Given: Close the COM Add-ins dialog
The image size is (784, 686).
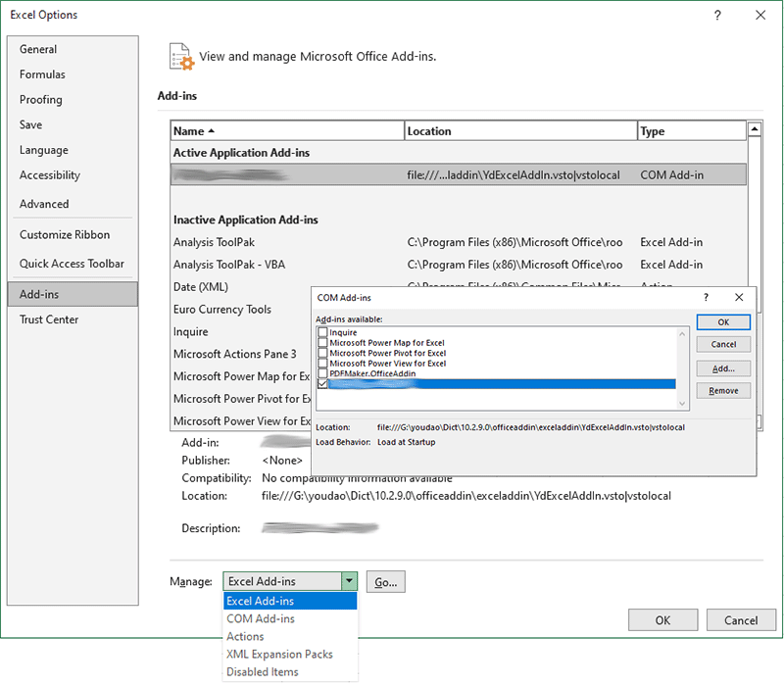Looking at the screenshot, I should tap(739, 297).
